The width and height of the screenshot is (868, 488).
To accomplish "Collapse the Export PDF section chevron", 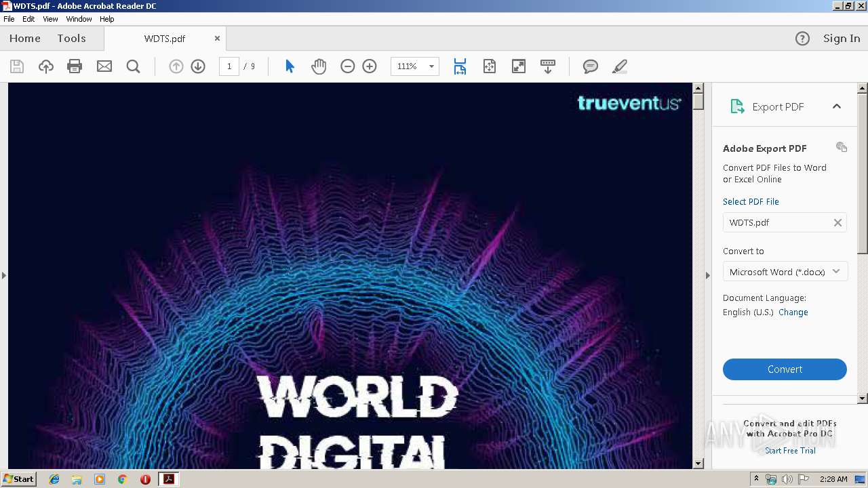I will (837, 106).
